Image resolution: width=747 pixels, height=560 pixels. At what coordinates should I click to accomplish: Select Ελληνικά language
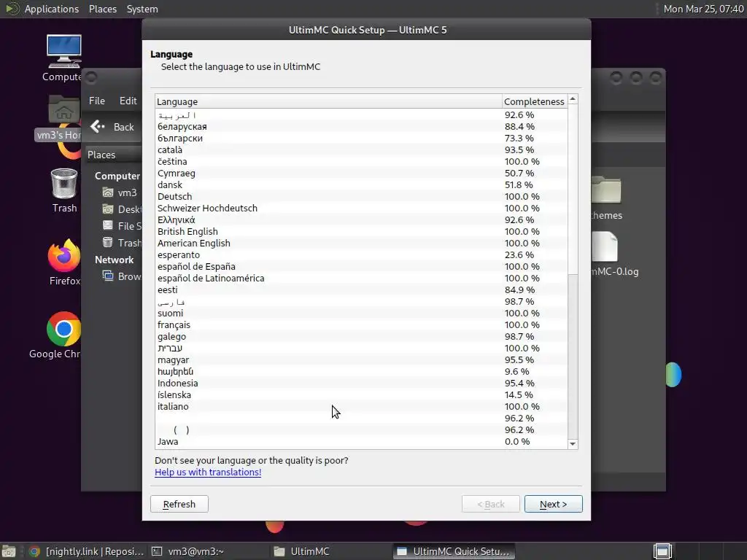tap(361, 219)
